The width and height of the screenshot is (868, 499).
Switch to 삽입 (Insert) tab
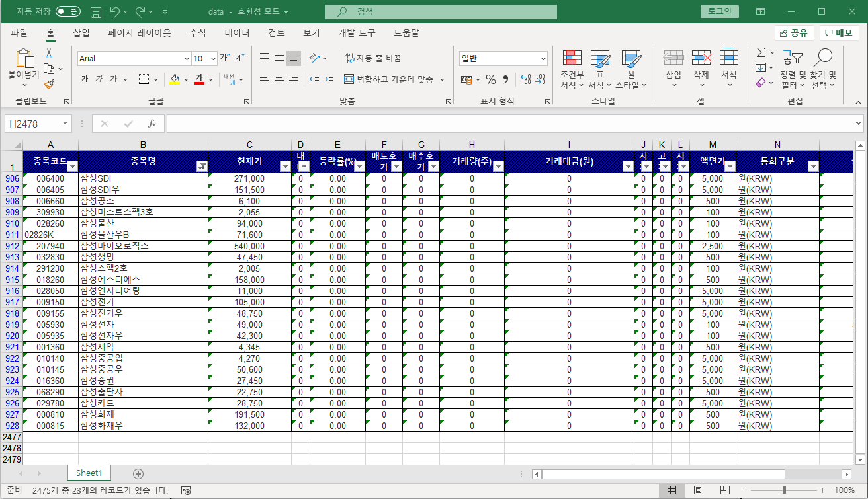coord(81,33)
